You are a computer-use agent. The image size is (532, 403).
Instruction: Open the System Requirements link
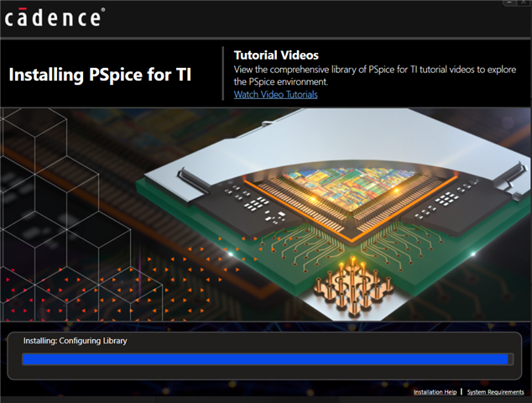(495, 392)
